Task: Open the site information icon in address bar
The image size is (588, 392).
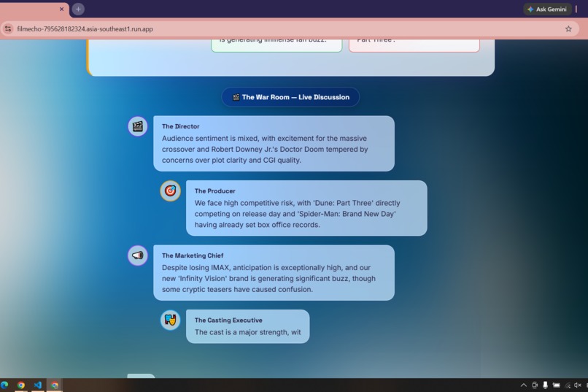Action: pyautogui.click(x=8, y=29)
